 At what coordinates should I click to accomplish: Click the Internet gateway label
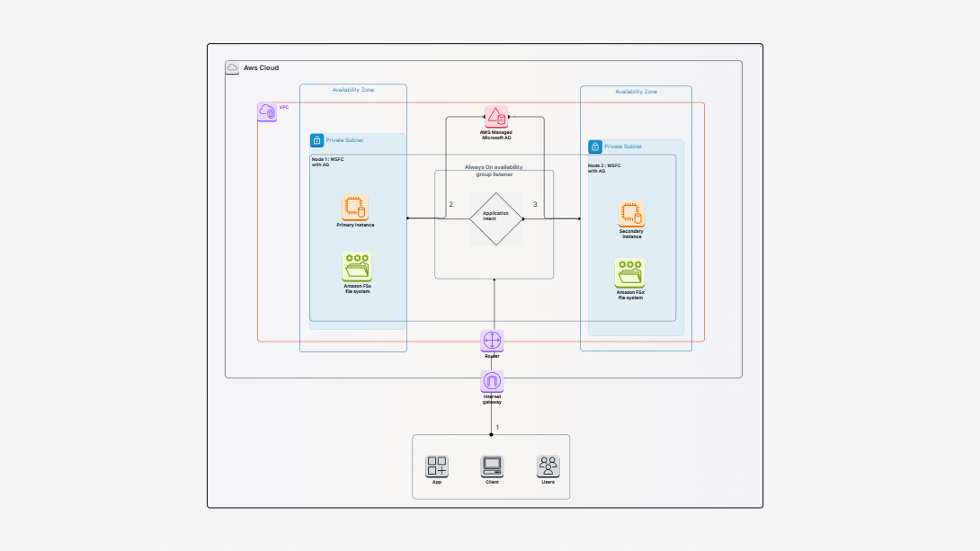pyautogui.click(x=492, y=399)
